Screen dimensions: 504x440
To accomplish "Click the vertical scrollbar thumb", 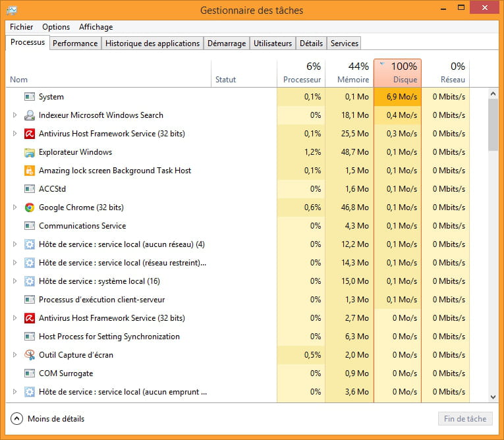I will tap(493, 124).
